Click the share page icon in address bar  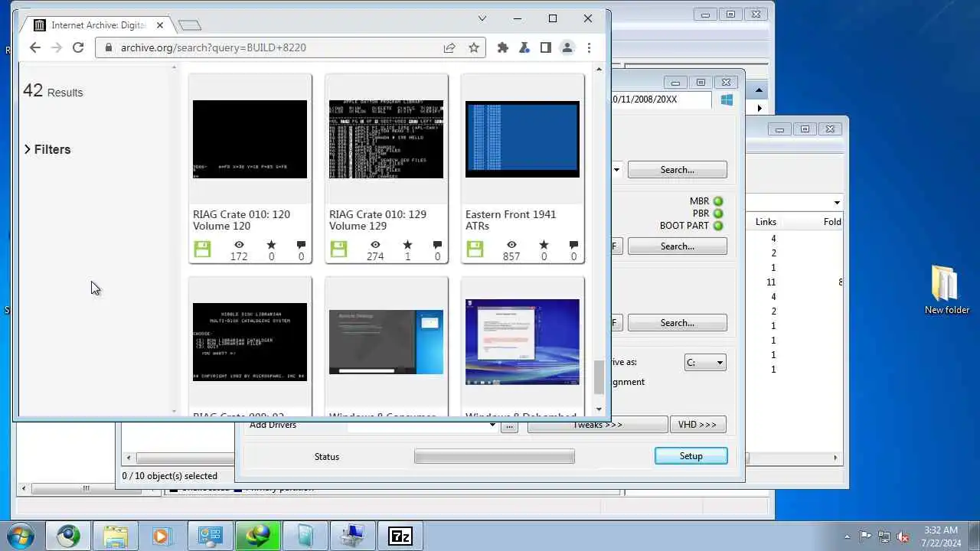point(449,47)
